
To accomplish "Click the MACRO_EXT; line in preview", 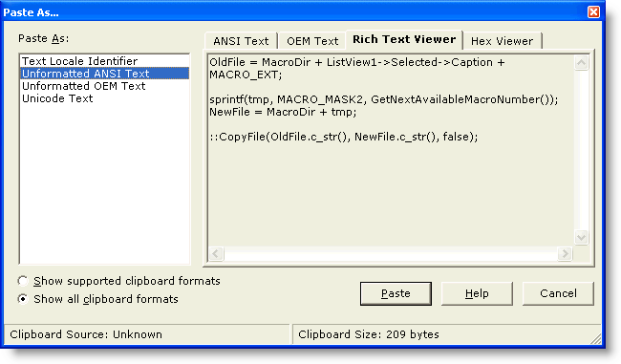I will coord(246,75).
